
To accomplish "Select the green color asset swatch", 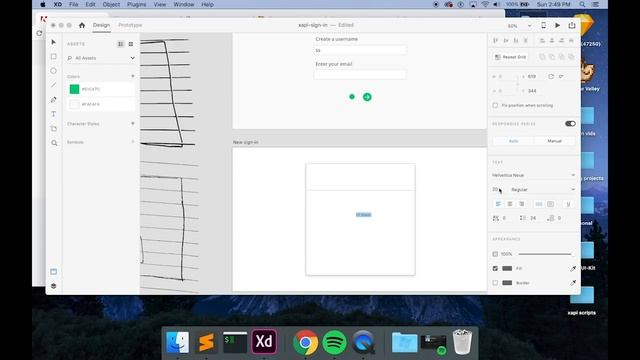I will pos(74,89).
